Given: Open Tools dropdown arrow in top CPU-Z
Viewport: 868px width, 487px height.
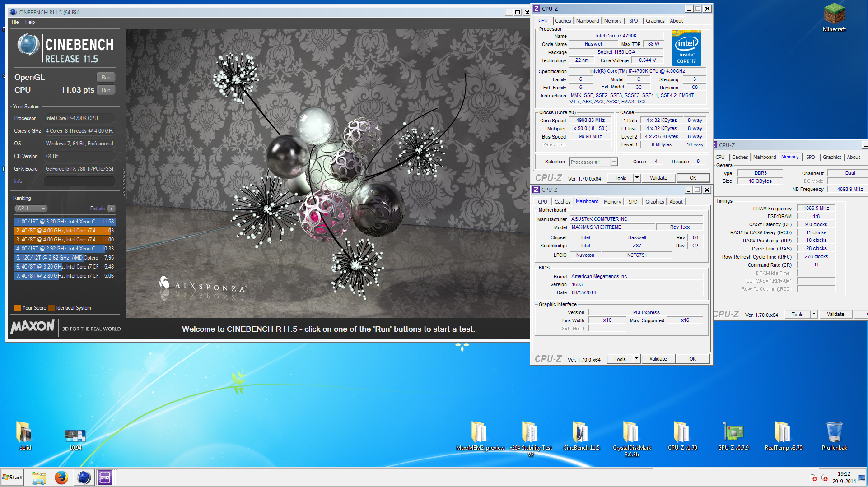Looking at the screenshot, I should 637,178.
